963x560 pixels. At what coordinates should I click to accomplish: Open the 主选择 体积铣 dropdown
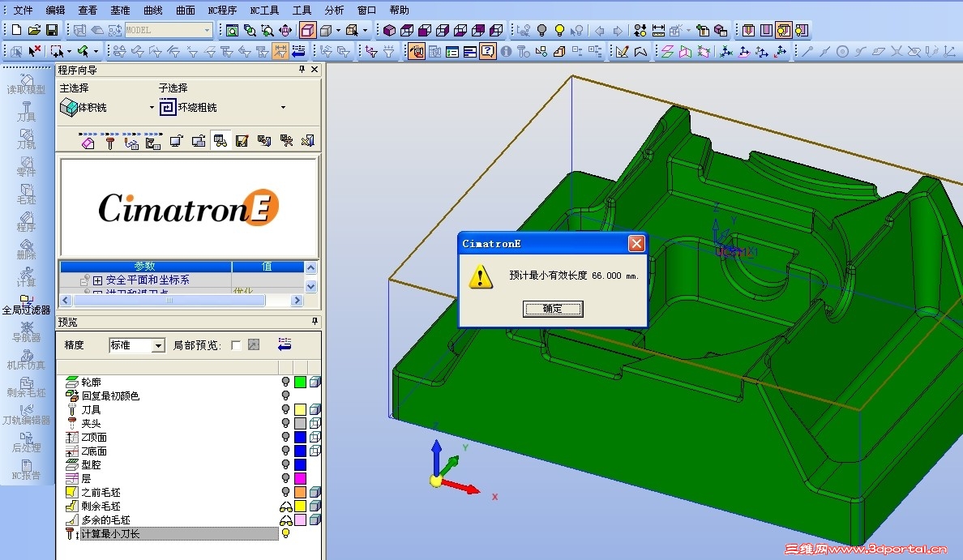coord(152,108)
